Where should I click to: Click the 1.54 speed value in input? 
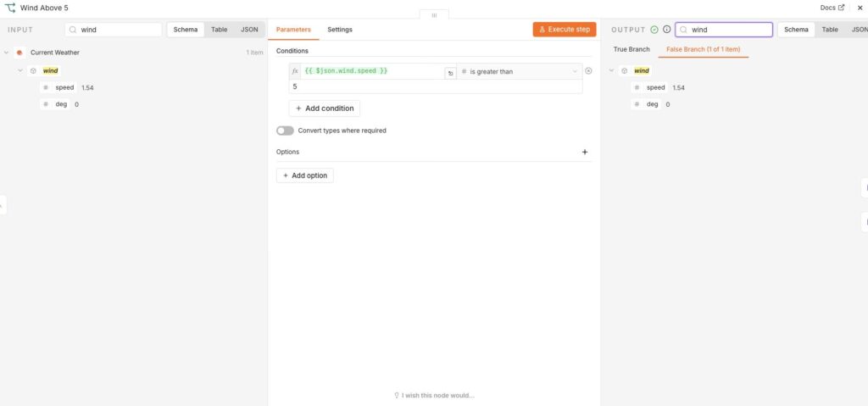coord(87,87)
